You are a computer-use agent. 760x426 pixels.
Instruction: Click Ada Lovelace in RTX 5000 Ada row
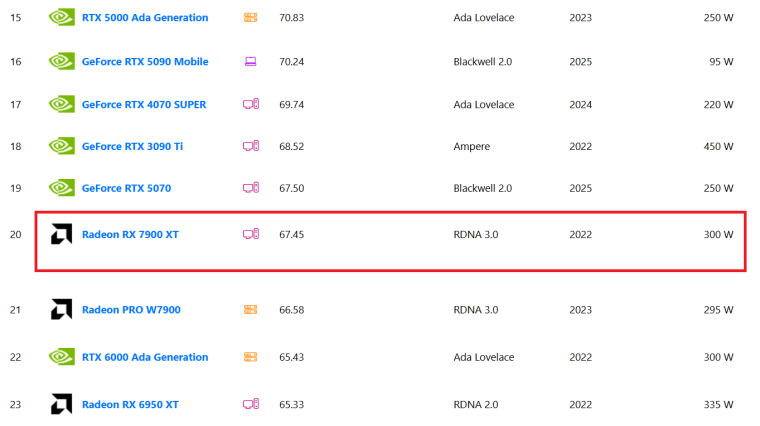(x=484, y=17)
